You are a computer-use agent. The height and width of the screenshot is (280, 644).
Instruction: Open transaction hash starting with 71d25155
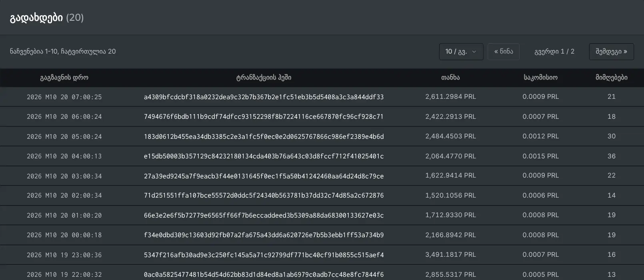point(264,196)
